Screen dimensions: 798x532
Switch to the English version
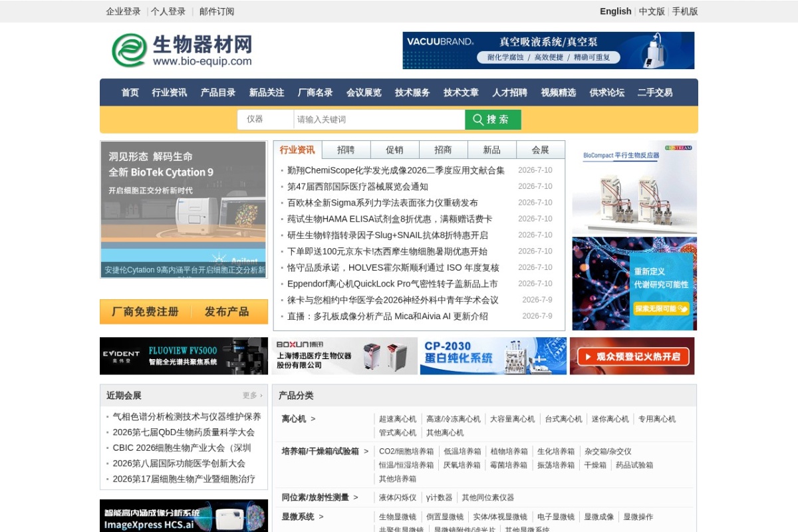pyautogui.click(x=616, y=11)
